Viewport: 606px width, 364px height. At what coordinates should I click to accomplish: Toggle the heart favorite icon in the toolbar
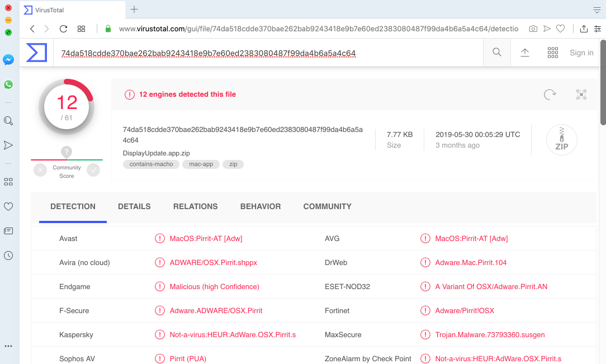pos(560,28)
